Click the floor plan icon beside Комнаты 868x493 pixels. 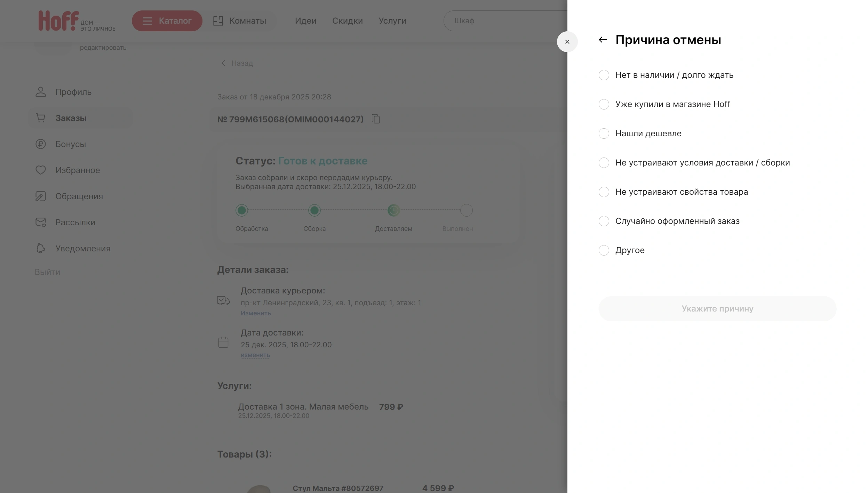coord(218,21)
